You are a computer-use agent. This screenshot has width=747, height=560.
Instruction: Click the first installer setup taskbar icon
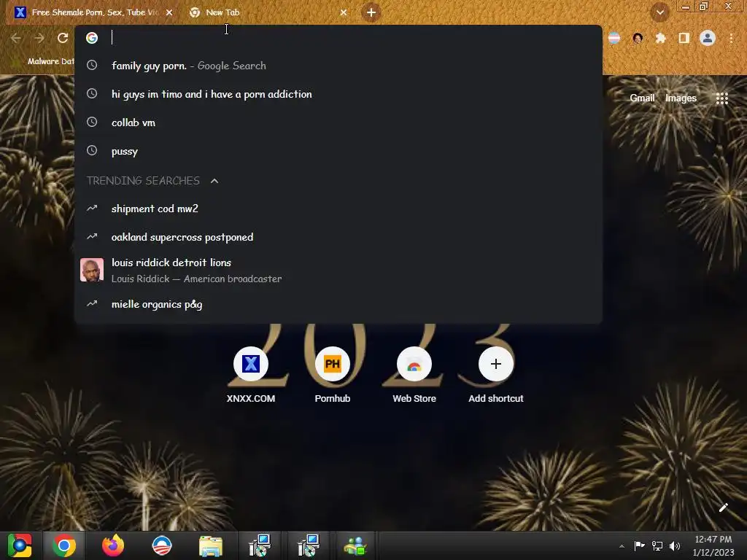[x=259, y=545]
